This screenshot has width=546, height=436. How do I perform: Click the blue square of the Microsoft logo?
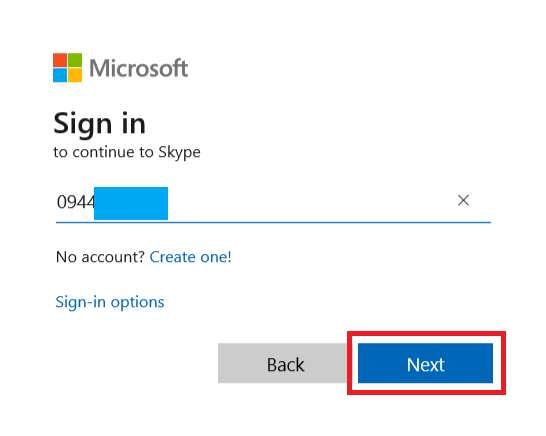click(x=60, y=75)
